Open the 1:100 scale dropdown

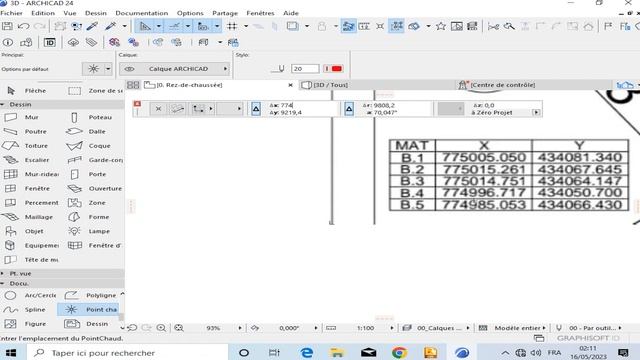tap(392, 328)
